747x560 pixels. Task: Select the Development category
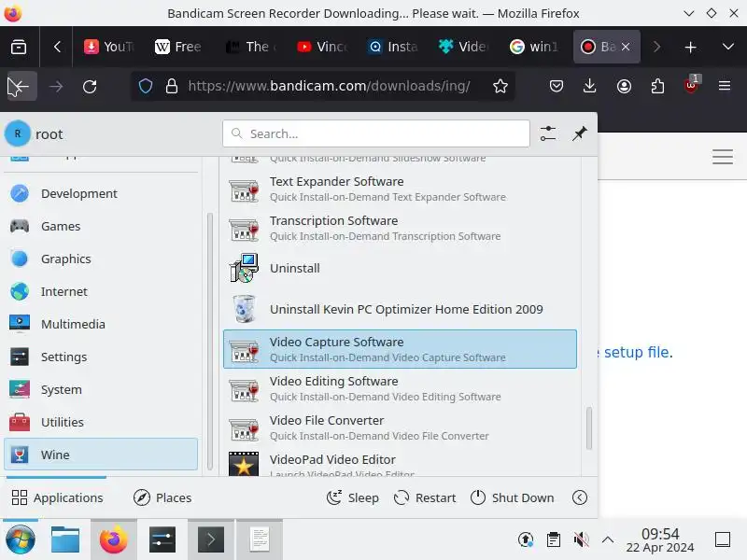click(101, 194)
